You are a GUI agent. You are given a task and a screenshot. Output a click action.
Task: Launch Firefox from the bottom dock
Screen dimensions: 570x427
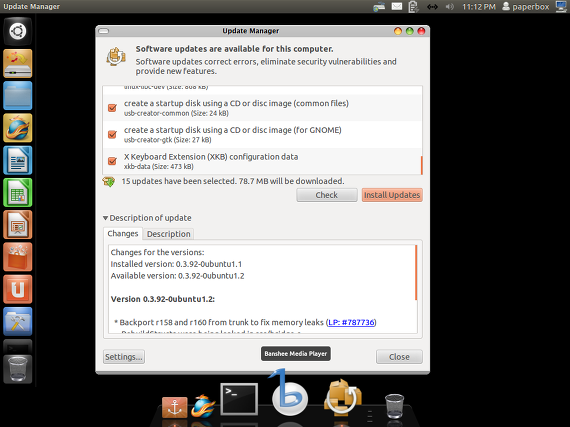[x=203, y=406]
